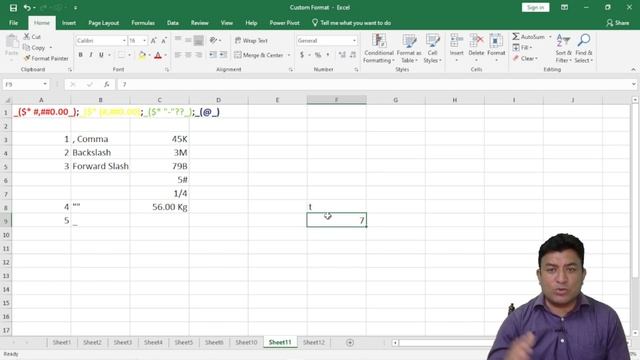
Task: Switch to the Page Layout tab
Action: tap(103, 23)
